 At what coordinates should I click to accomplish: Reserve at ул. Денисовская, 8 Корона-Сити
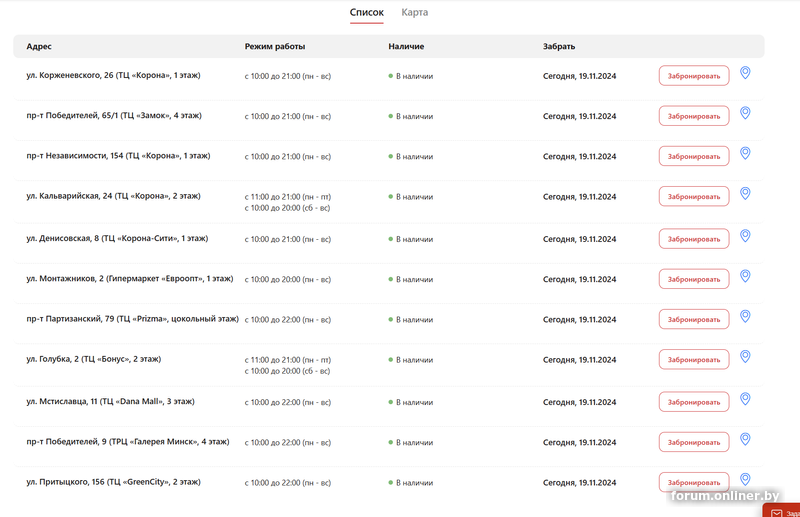pos(694,239)
